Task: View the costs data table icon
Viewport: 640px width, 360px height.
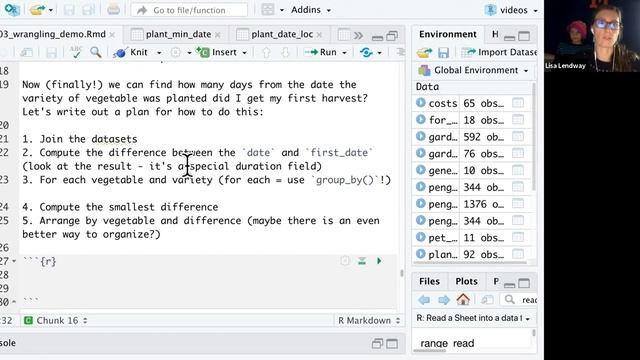Action: point(518,103)
